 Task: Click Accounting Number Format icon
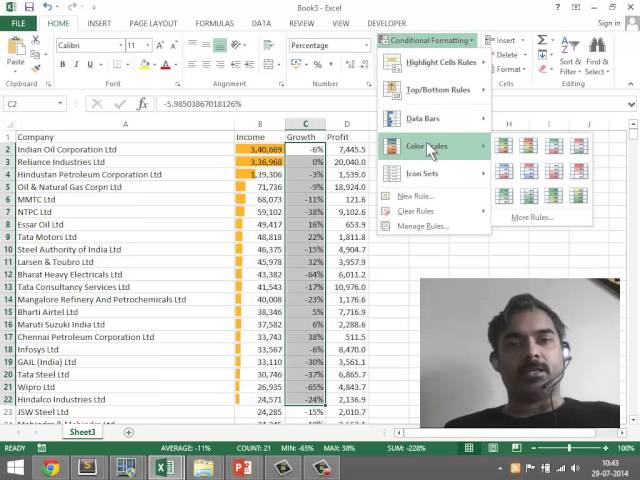[x=296, y=64]
